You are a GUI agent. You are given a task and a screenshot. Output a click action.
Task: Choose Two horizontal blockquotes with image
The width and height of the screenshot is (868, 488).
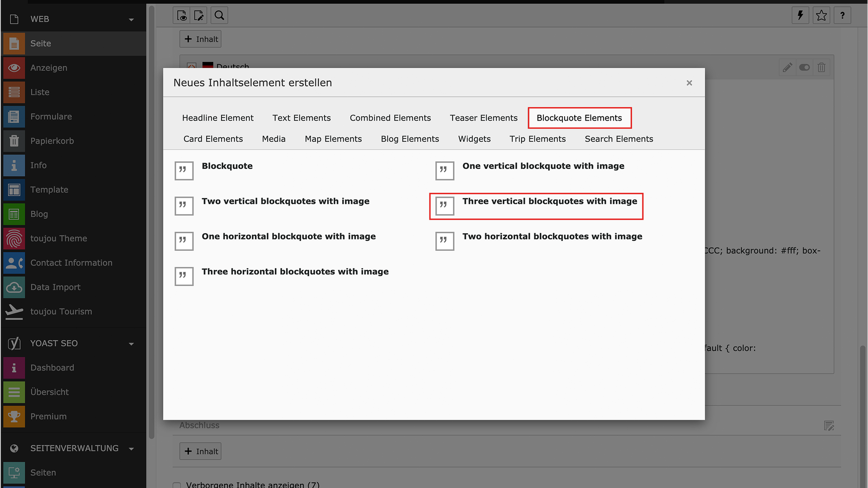(x=552, y=237)
